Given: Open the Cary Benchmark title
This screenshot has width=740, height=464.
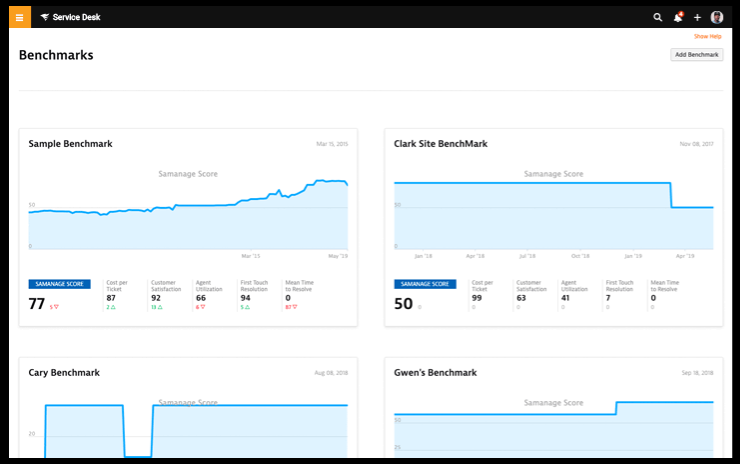Looking at the screenshot, I should (64, 373).
